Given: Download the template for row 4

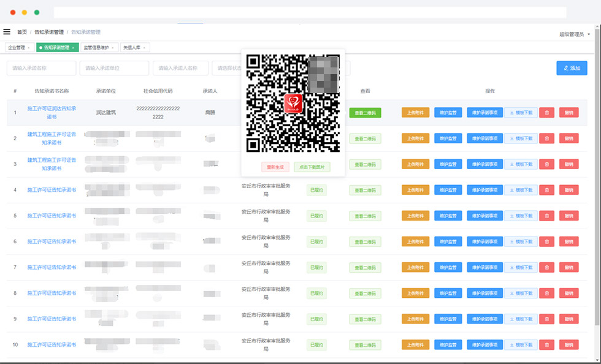Looking at the screenshot, I should point(521,190).
